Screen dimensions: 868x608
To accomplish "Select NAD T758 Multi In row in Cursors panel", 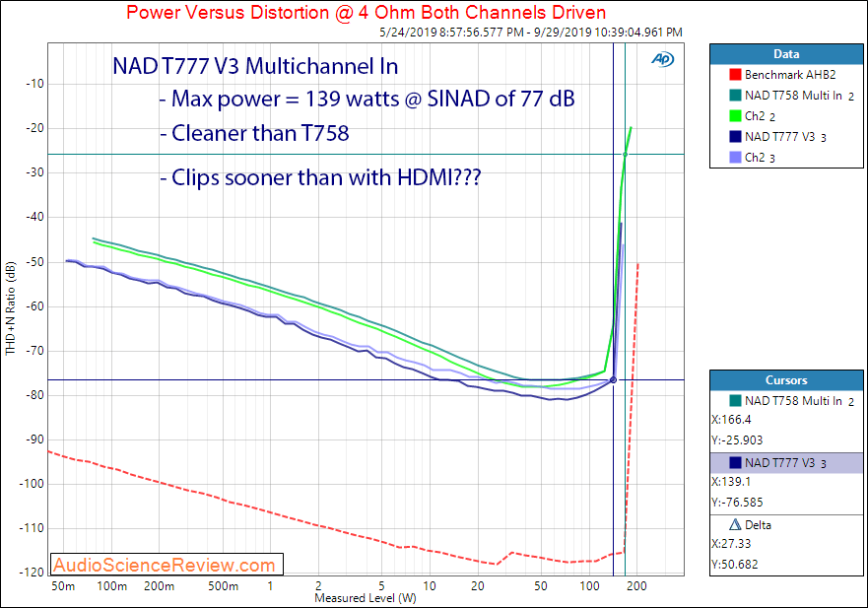I will click(x=786, y=401).
